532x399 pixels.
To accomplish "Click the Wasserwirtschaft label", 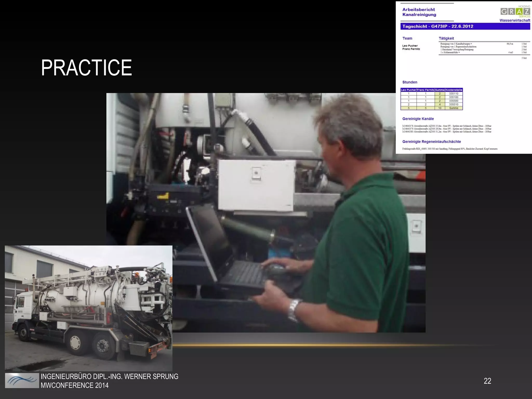I will (x=515, y=20).
